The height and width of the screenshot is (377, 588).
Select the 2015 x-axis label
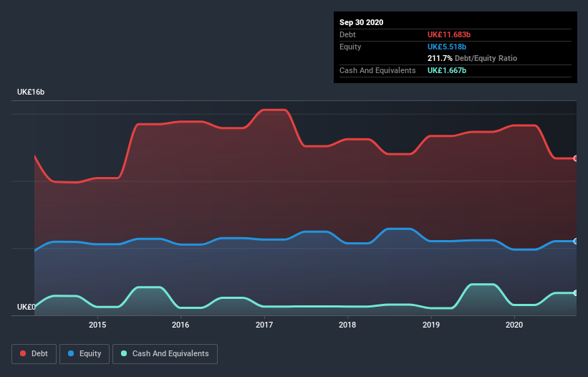point(97,325)
